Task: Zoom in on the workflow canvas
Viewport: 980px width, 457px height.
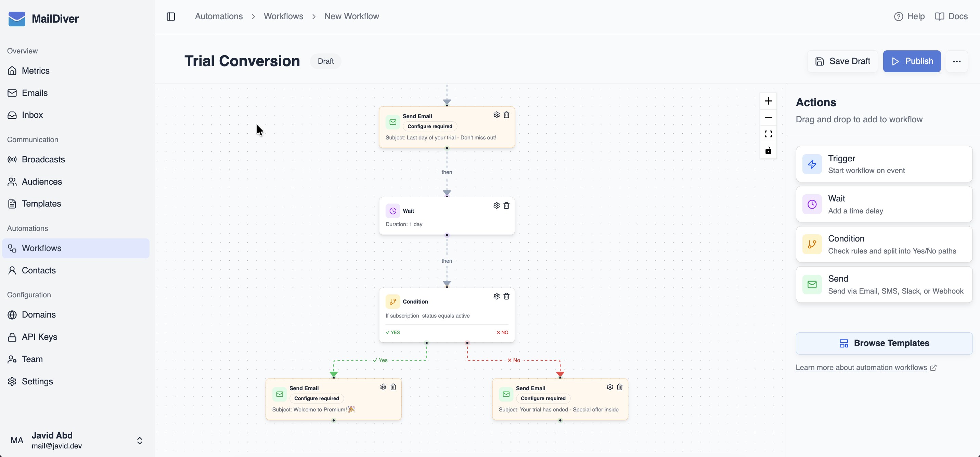Action: (768, 101)
